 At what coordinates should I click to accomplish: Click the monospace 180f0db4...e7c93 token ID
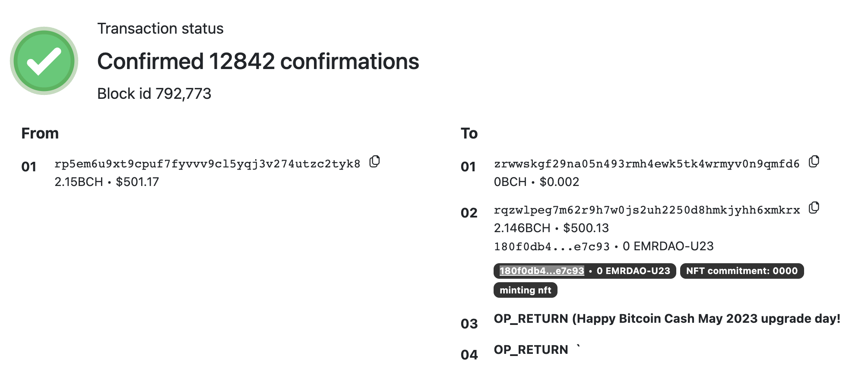point(551,247)
